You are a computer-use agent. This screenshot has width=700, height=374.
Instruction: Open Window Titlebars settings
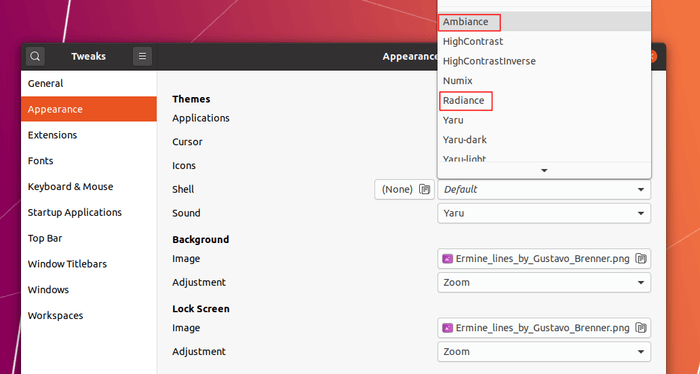89,264
